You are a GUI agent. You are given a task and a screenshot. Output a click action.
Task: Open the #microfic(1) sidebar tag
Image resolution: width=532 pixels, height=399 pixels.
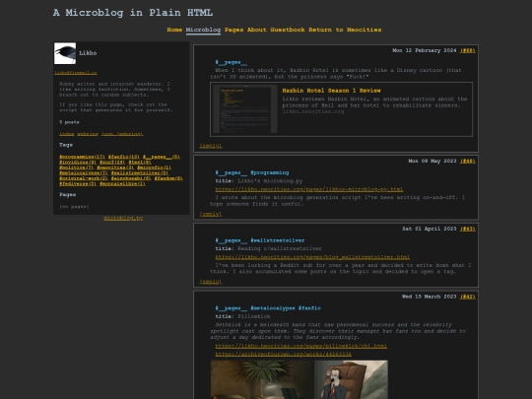(154, 167)
